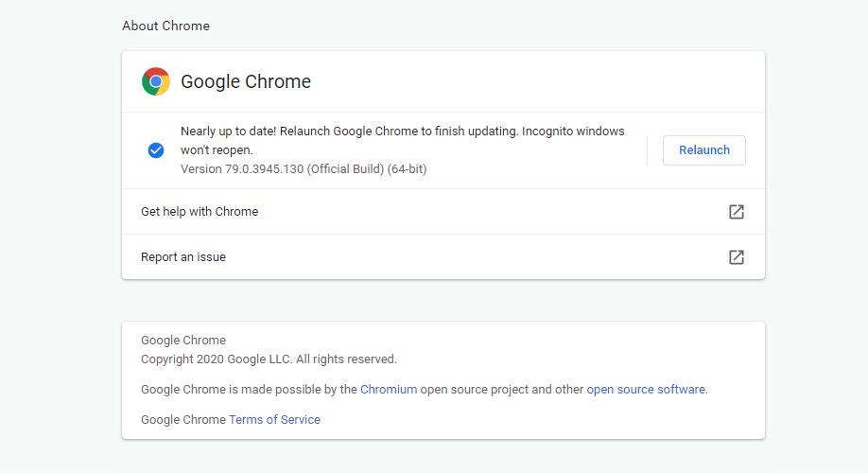
Task: Click the Google Chrome name above the copyright
Action: 183,340
